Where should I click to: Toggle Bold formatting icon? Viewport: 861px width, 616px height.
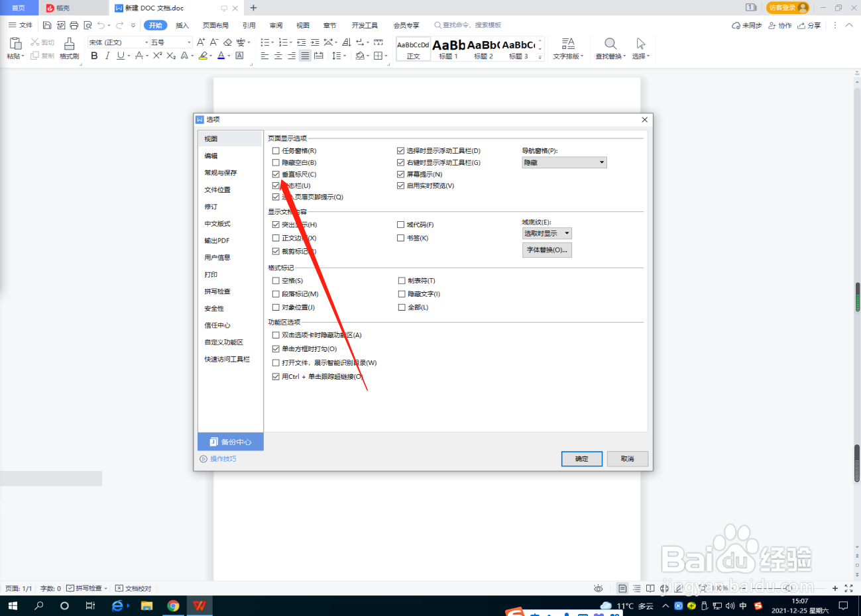click(94, 56)
